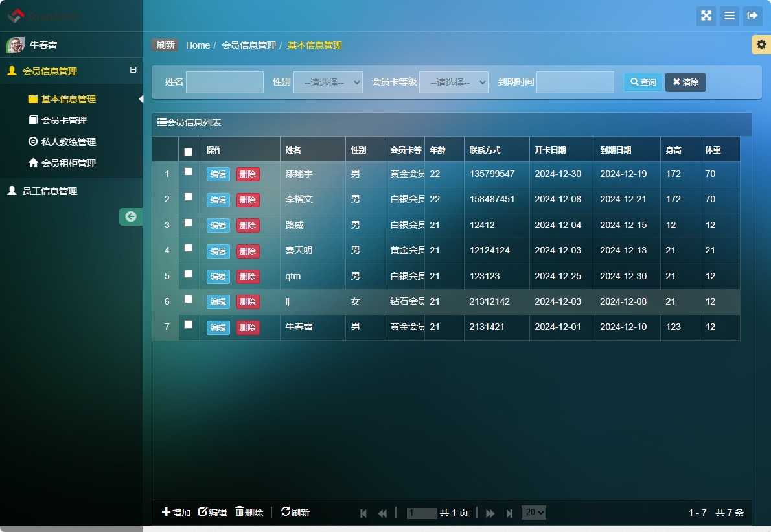Click the logout icon in header

pyautogui.click(x=752, y=16)
